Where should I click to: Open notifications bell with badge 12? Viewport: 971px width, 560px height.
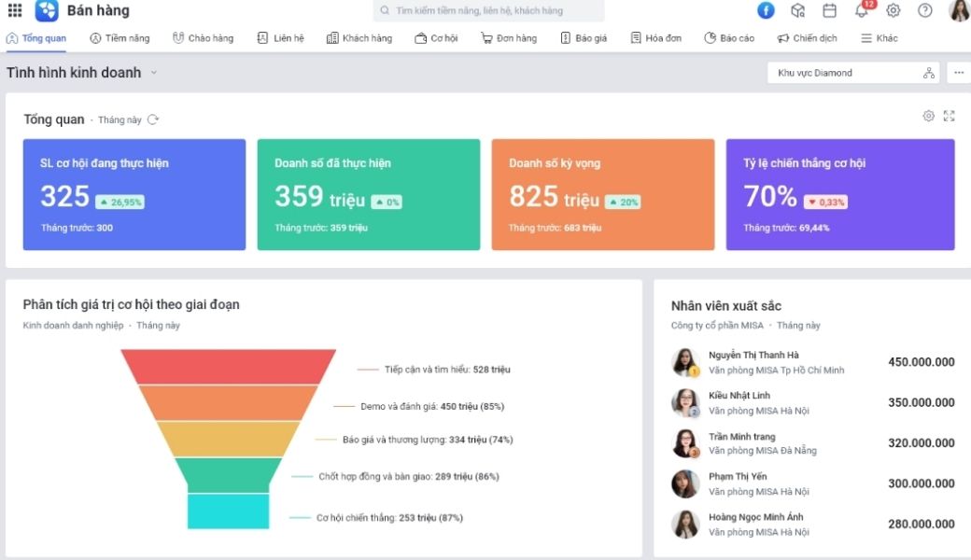coord(862,10)
